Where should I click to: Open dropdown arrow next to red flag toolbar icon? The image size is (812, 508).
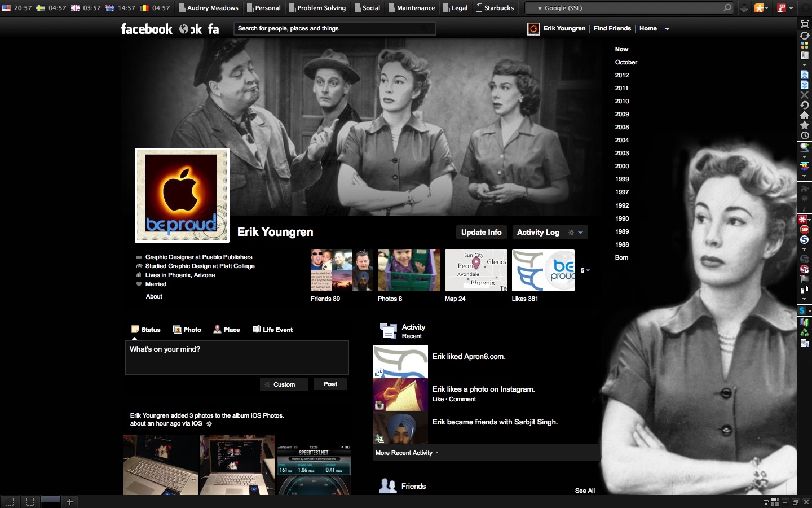(x=791, y=8)
